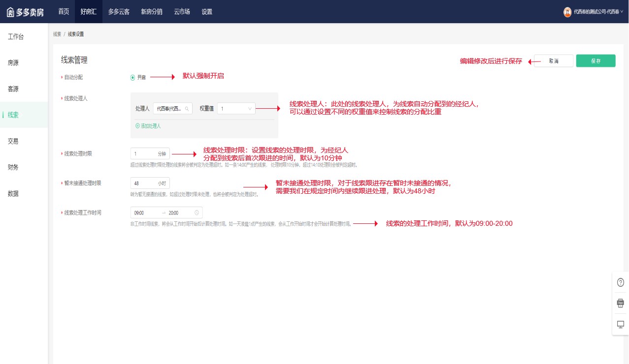Click the 取消 button
The width and height of the screenshot is (629, 364).
tap(554, 61)
